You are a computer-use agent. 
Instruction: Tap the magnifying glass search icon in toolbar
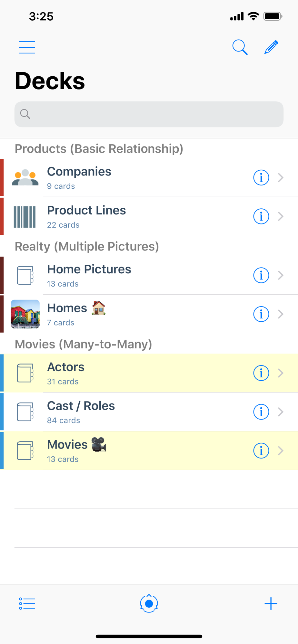(x=240, y=47)
